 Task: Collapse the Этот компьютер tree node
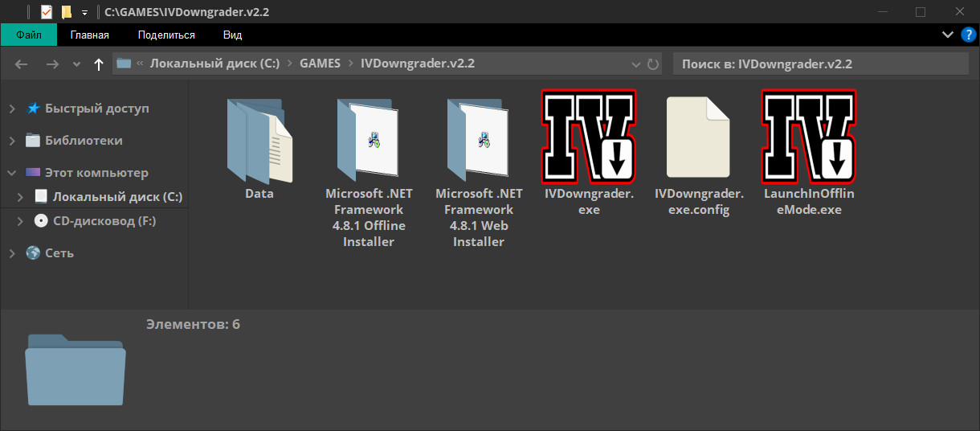(x=12, y=173)
